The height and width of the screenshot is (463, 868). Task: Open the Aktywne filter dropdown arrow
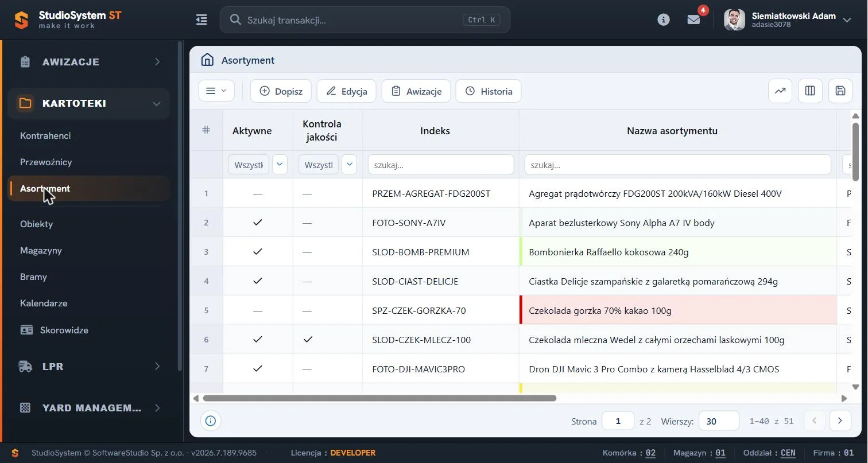click(280, 165)
